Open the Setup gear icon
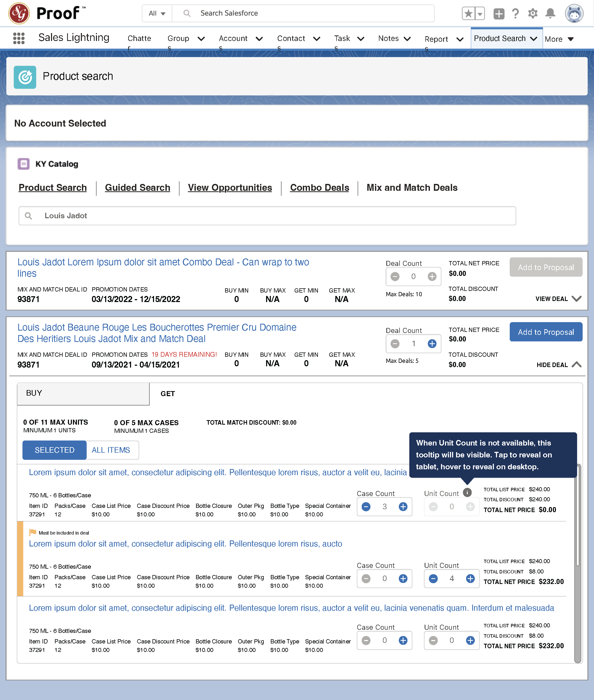This screenshot has width=594, height=700. (533, 13)
